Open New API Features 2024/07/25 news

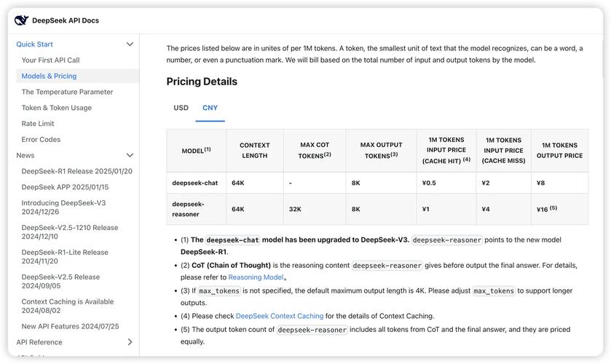70,327
